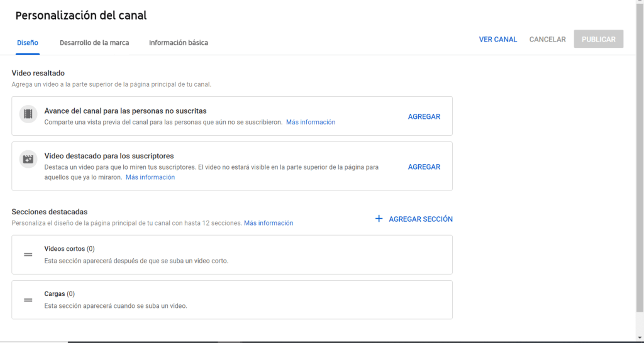Click the Secciones destacadas heading
The image size is (644, 343).
tap(49, 212)
